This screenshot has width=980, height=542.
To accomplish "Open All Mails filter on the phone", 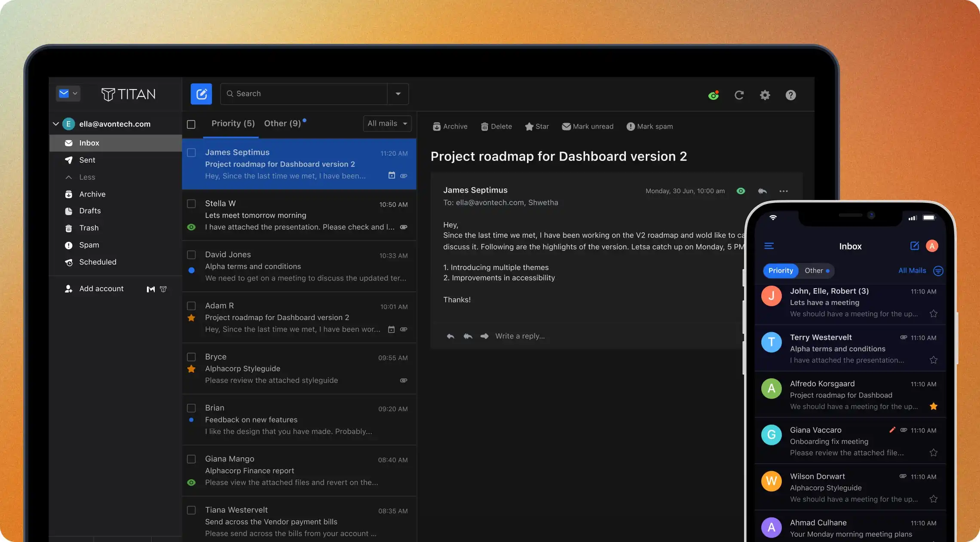I will point(912,271).
